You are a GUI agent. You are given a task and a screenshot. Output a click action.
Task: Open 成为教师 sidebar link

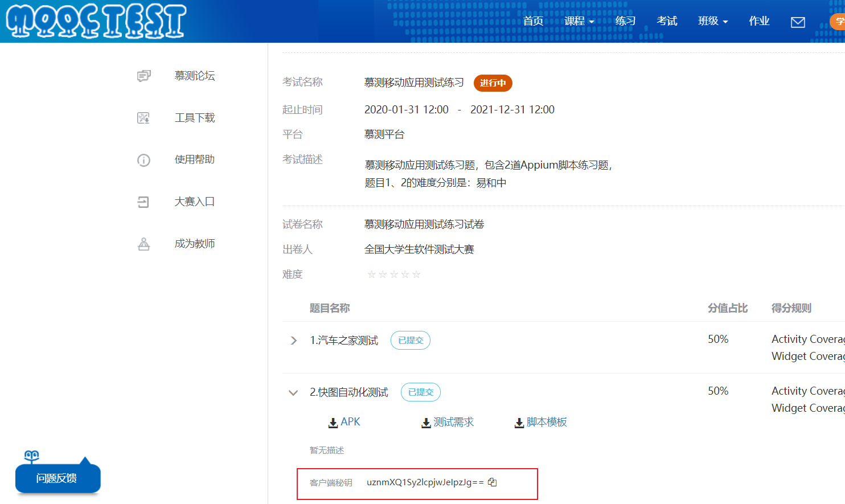(195, 244)
